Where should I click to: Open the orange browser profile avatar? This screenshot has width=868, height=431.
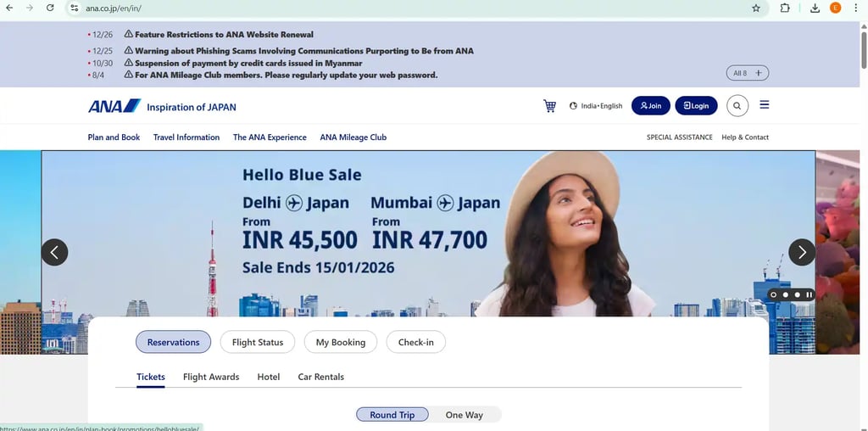(835, 8)
